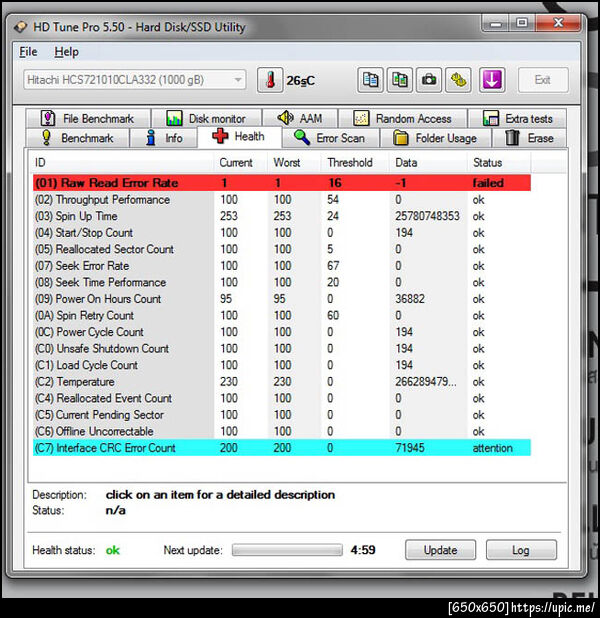600x618 pixels.
Task: Minimize the HD Tune Pro window
Action: [x=495, y=24]
